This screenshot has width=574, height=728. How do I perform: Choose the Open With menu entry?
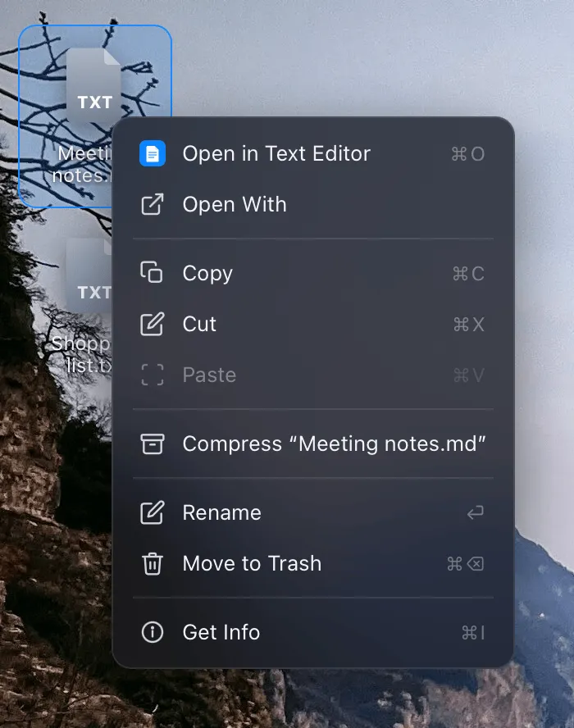tap(313, 204)
